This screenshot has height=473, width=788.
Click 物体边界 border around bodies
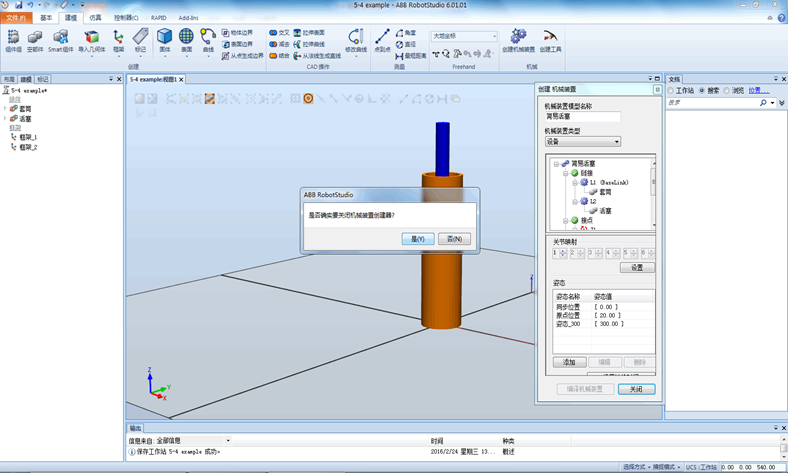coord(237,33)
